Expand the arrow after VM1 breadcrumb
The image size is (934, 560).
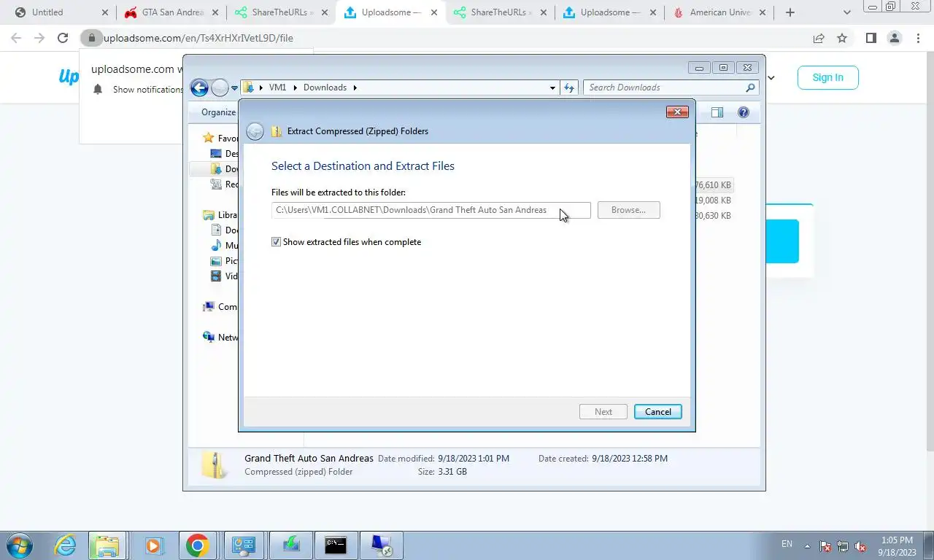296,87
